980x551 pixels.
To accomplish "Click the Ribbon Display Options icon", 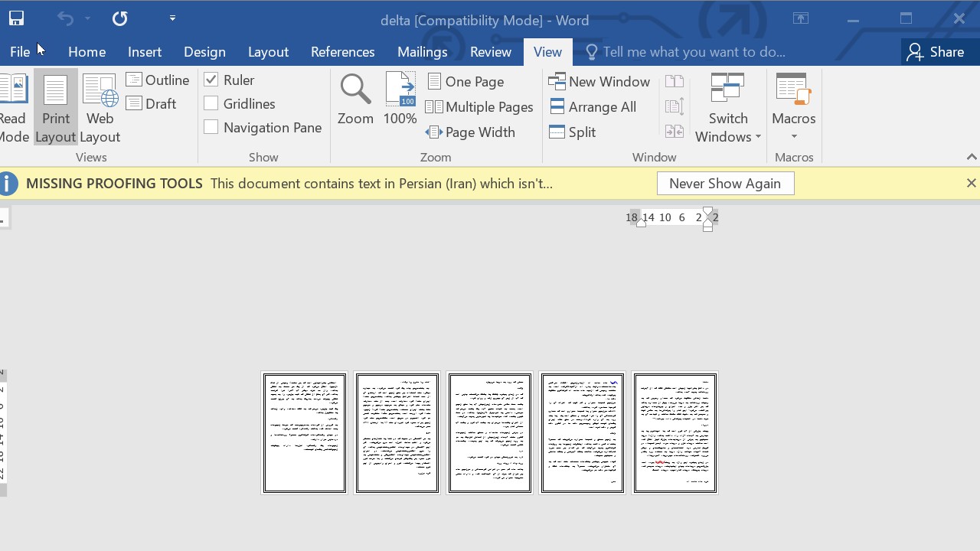I will [801, 19].
